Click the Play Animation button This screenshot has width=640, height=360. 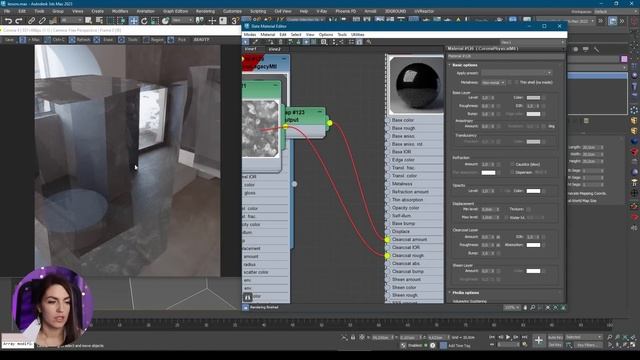[508, 337]
